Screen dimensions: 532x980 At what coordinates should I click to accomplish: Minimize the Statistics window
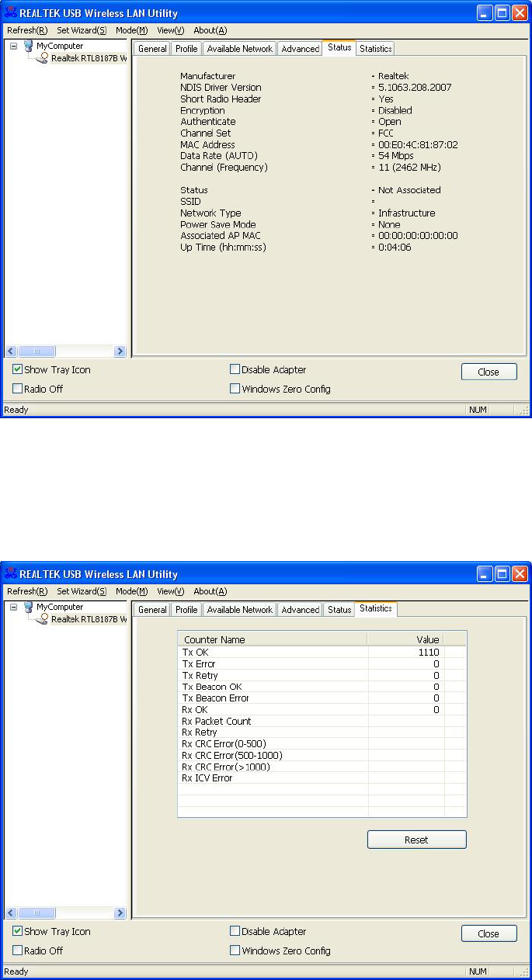[x=485, y=574]
